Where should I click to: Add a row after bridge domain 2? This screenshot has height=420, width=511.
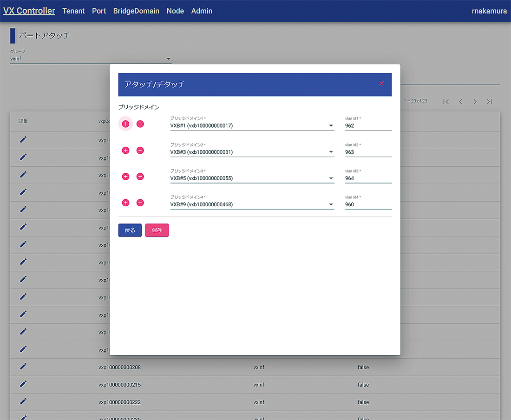point(125,151)
